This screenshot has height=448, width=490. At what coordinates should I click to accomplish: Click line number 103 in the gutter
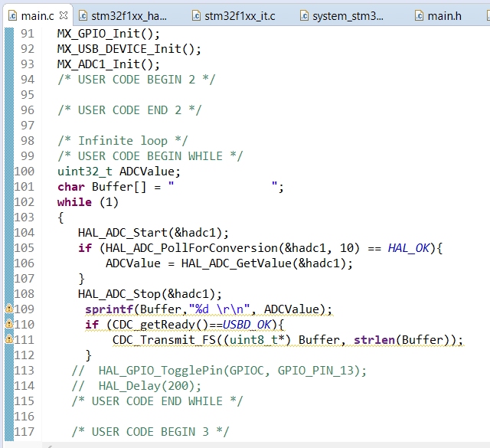click(x=24, y=217)
